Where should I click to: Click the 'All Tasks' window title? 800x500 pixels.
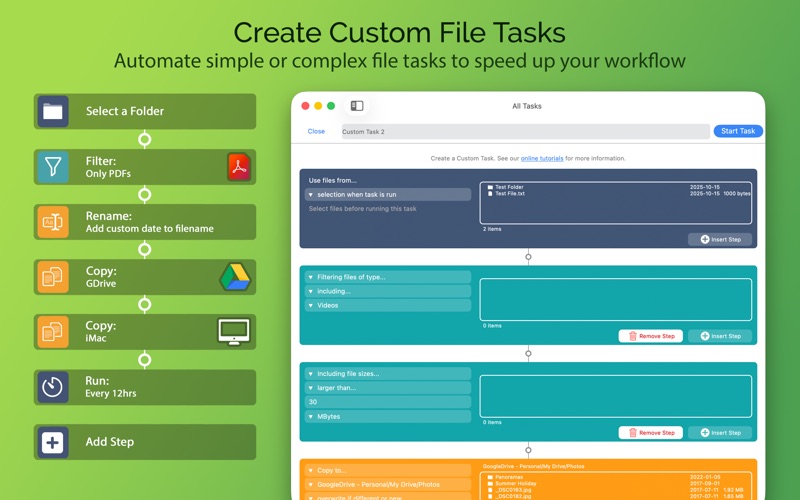point(527,106)
